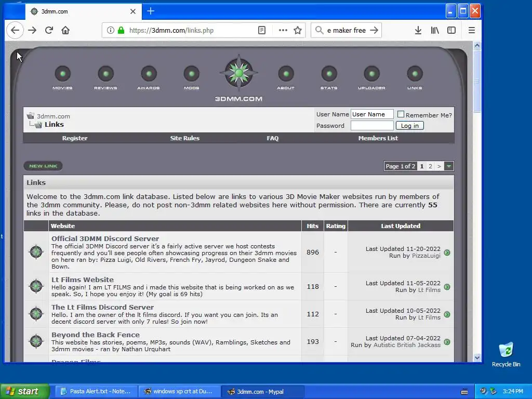The width and height of the screenshot is (532, 399).
Task: Open the hamburger application menu
Action: [x=472, y=30]
